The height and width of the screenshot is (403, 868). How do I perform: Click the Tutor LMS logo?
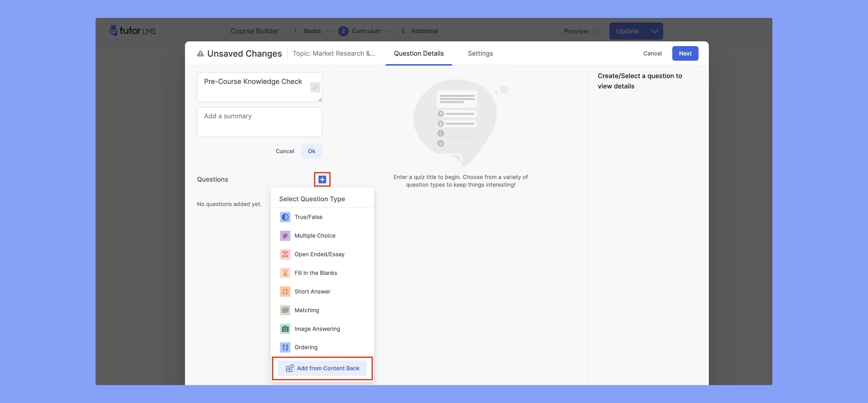coord(132,31)
